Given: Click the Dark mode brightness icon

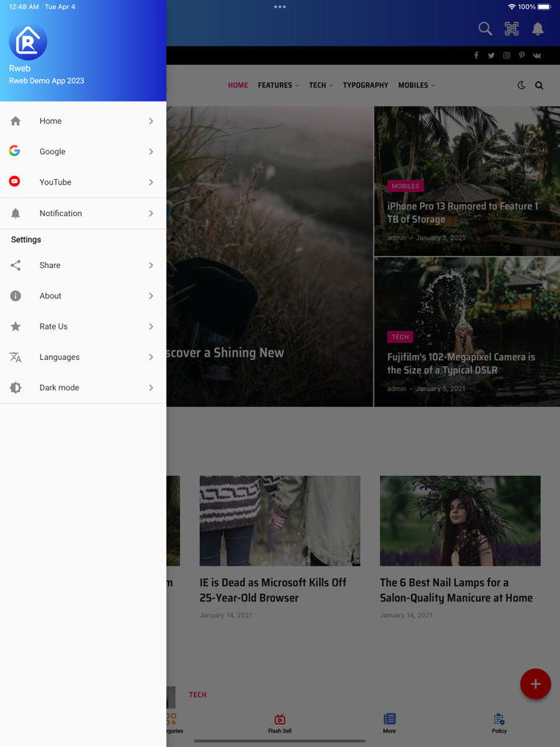Looking at the screenshot, I should pyautogui.click(x=15, y=387).
